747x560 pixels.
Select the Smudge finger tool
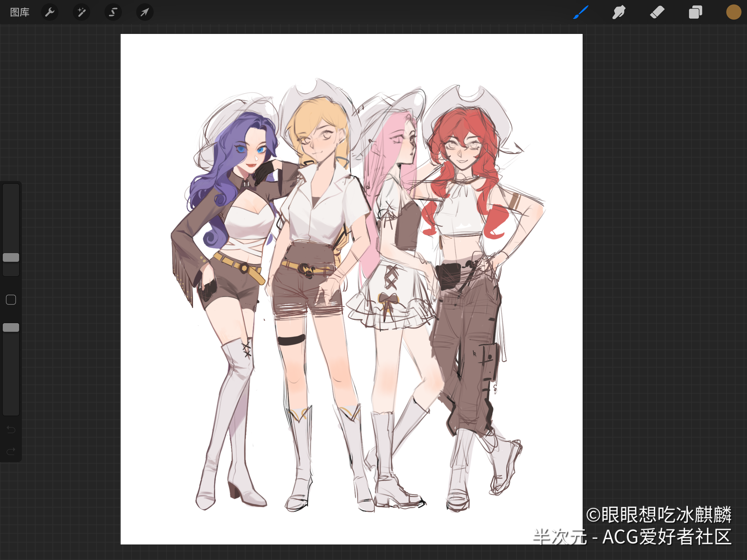point(619,13)
